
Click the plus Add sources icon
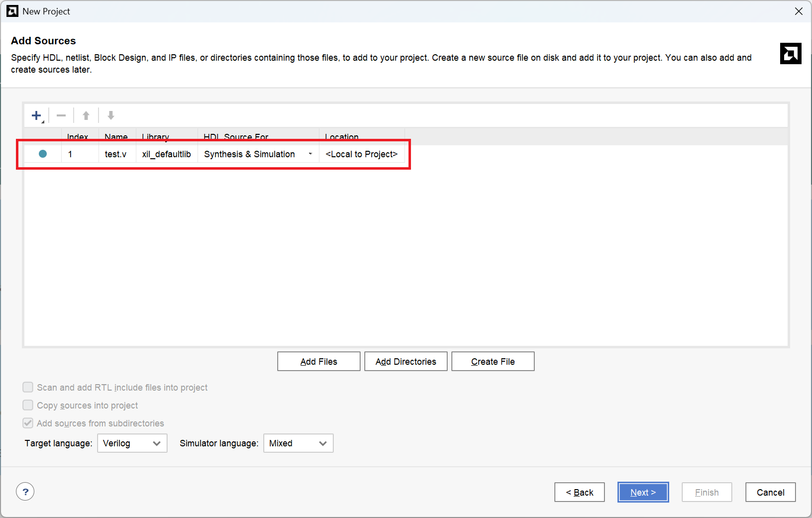click(x=36, y=116)
